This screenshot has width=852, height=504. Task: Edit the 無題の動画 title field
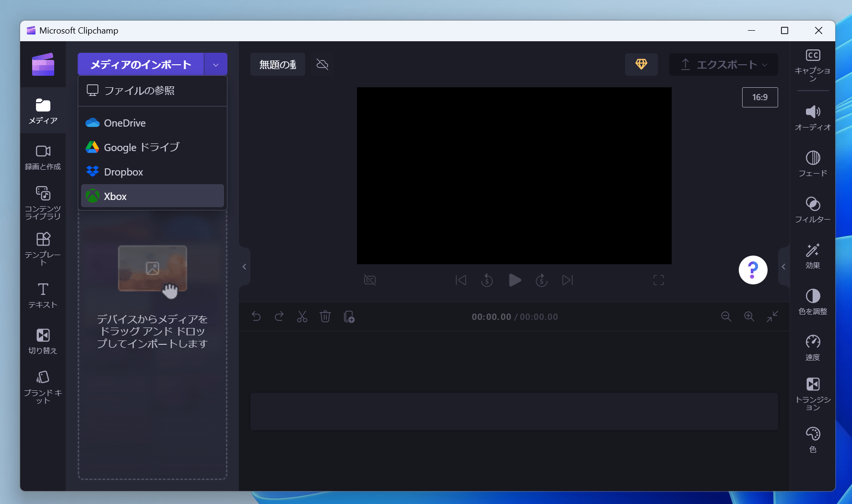coord(278,64)
